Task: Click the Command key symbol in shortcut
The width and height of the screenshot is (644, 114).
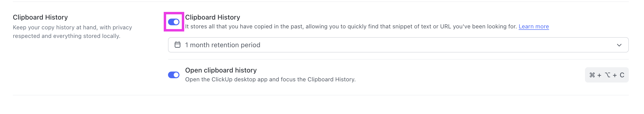Action: pyautogui.click(x=592, y=75)
